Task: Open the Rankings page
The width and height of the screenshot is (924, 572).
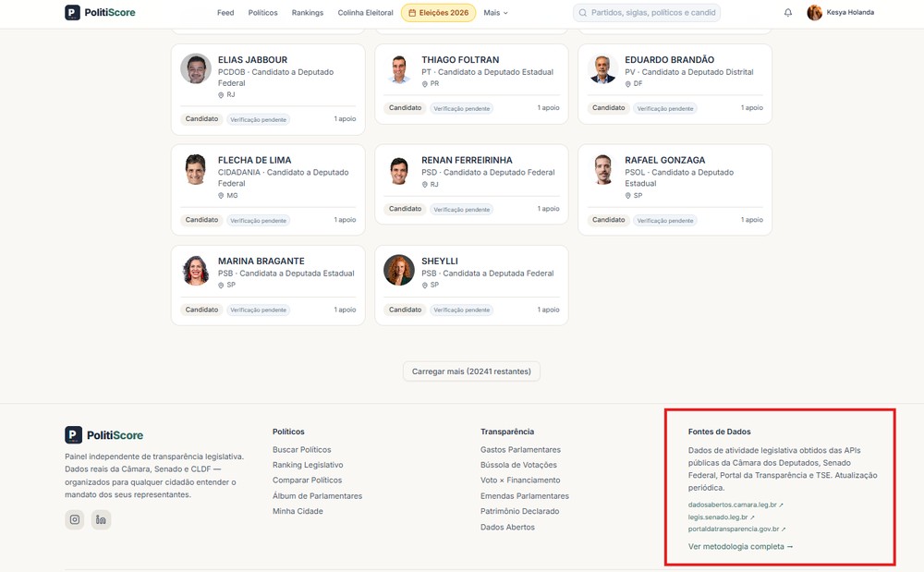Action: (308, 12)
